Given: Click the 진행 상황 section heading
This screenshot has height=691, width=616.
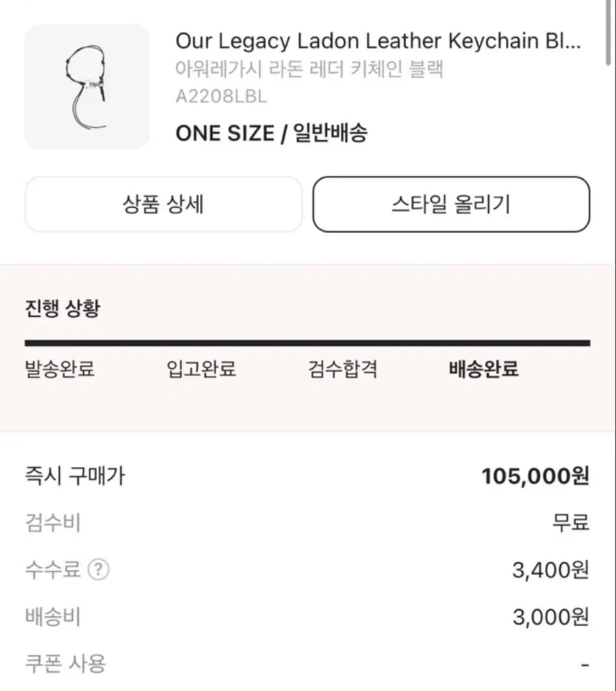Looking at the screenshot, I should tap(62, 308).
